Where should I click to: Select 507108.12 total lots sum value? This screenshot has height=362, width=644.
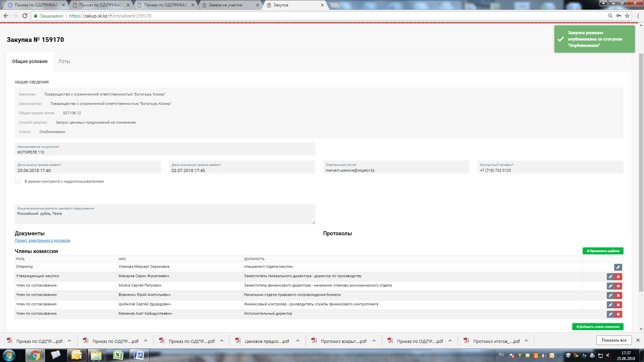72,113
